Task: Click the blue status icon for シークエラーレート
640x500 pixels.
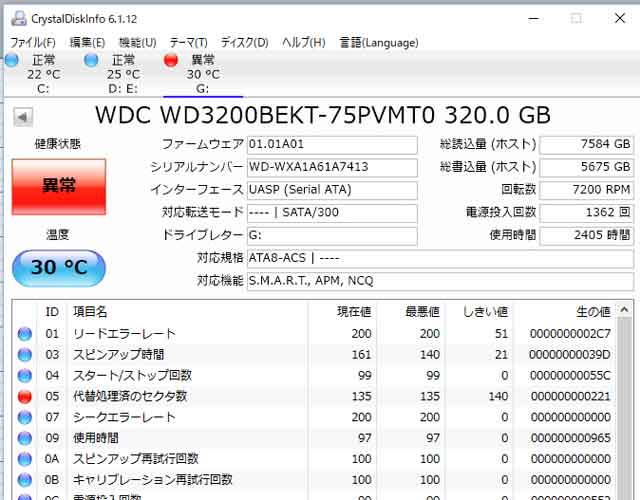Action: point(25,417)
